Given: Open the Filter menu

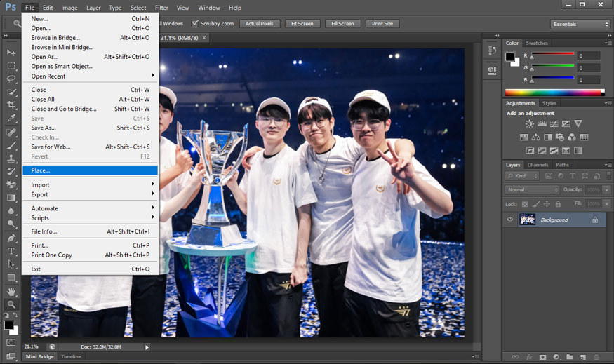Looking at the screenshot, I should [161, 8].
